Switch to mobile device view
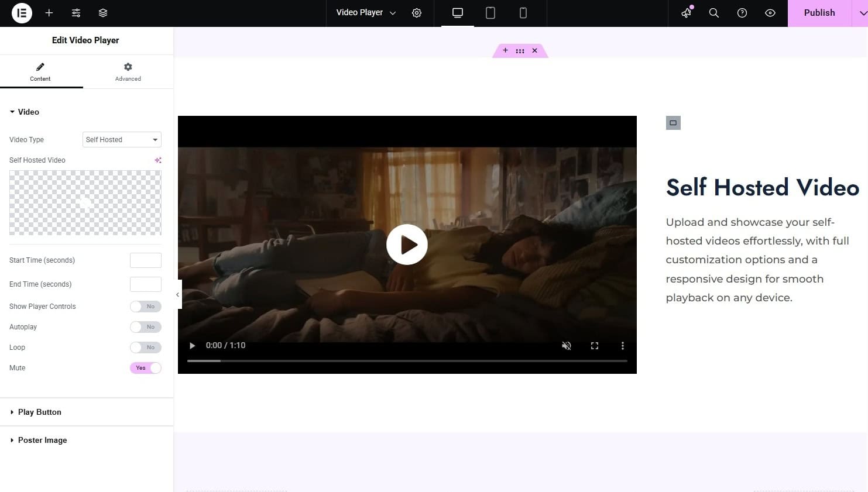Screen dimensions: 868x492 [523, 13]
